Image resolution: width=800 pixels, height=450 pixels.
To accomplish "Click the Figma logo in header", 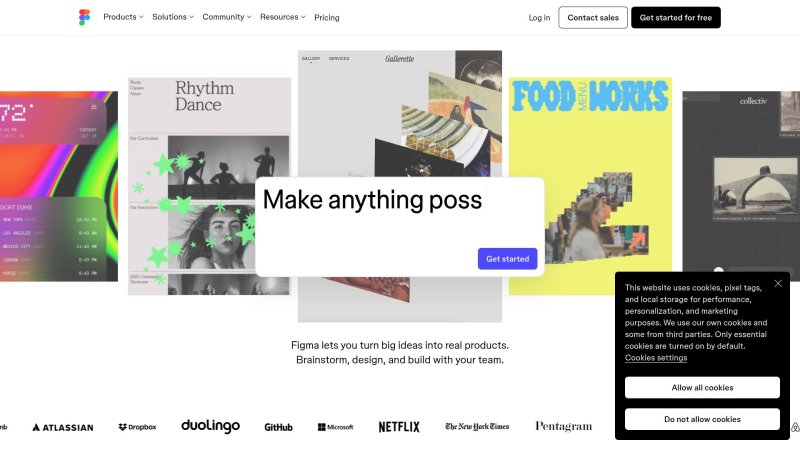I will coord(84,17).
